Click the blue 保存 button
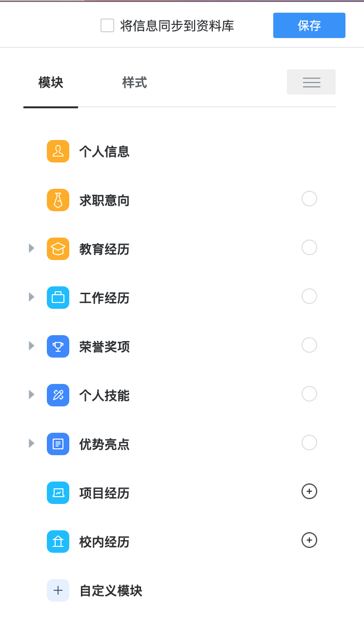 309,25
